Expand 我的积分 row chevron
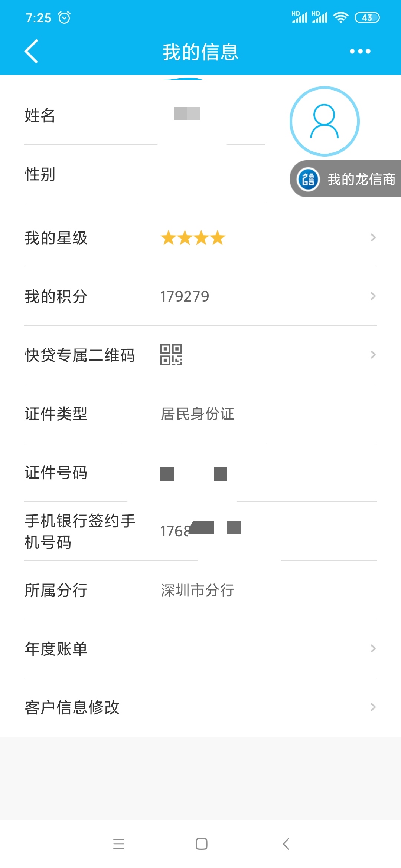Screen dimensions: 401x868 click(373, 296)
